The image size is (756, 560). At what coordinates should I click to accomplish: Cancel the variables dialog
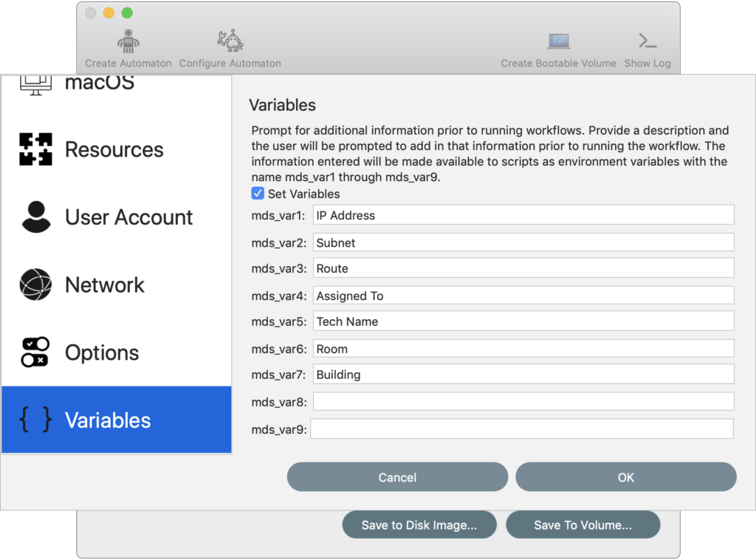point(397,477)
